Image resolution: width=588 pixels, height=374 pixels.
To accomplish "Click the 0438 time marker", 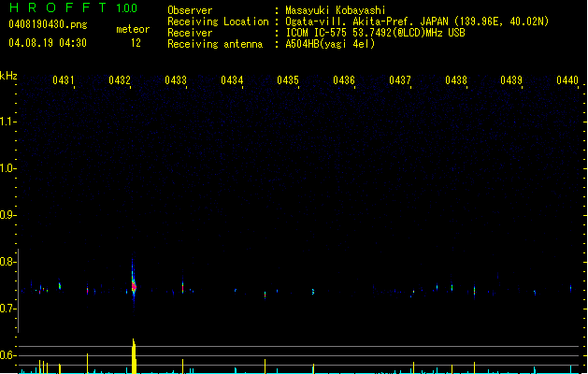I will coord(456,80).
